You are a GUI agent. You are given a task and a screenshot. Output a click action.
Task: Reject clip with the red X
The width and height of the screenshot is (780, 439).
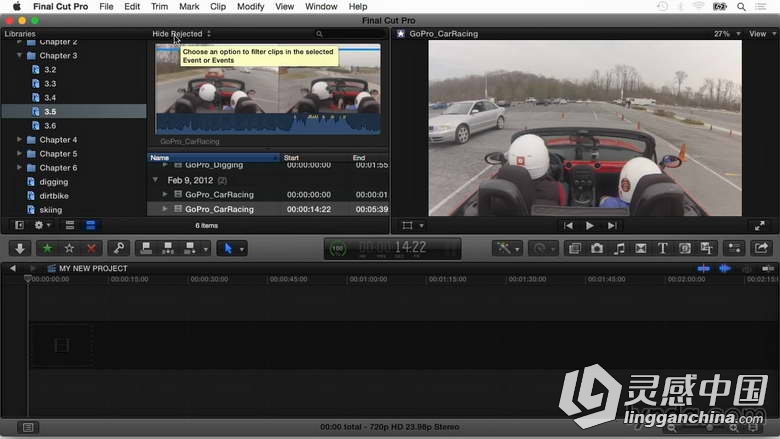[92, 248]
